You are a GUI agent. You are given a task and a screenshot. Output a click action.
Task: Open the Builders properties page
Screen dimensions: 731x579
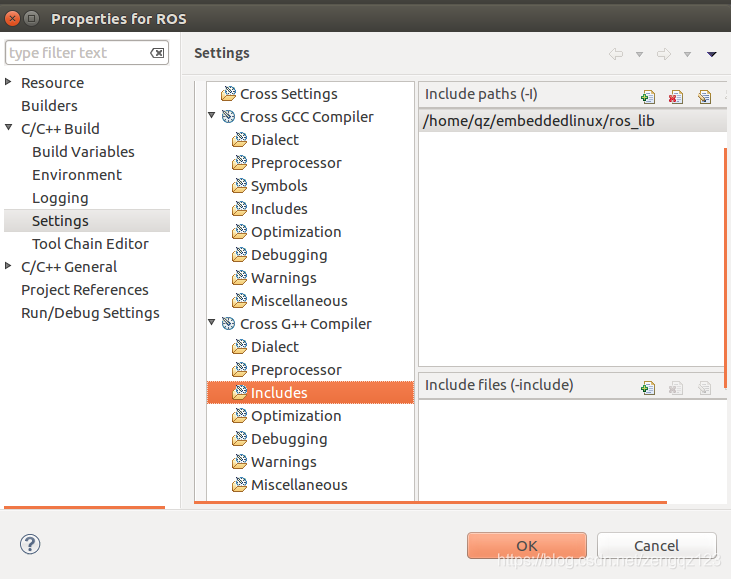[x=49, y=106]
